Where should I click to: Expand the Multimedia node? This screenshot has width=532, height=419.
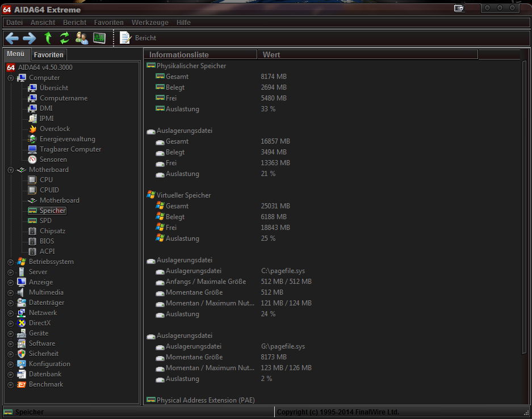(11, 292)
